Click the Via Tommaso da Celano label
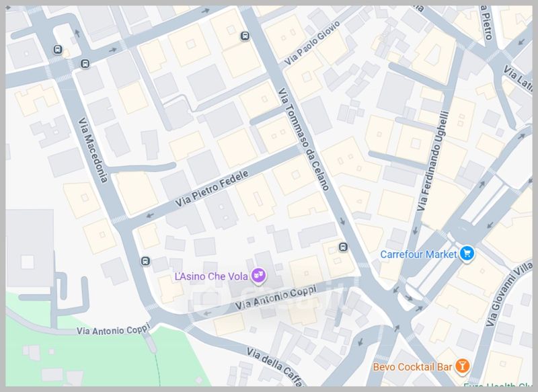This screenshot has height=392, width=538. 303,139
